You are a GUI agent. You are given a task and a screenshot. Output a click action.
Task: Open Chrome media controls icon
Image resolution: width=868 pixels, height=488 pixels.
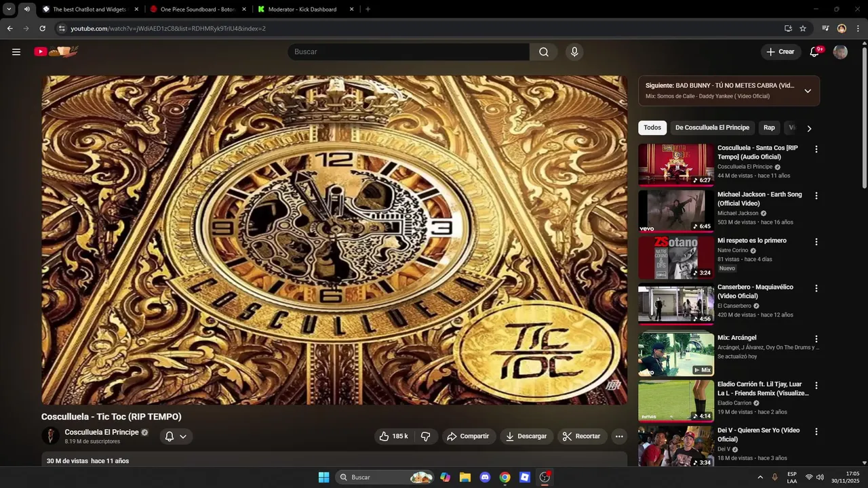(825, 28)
